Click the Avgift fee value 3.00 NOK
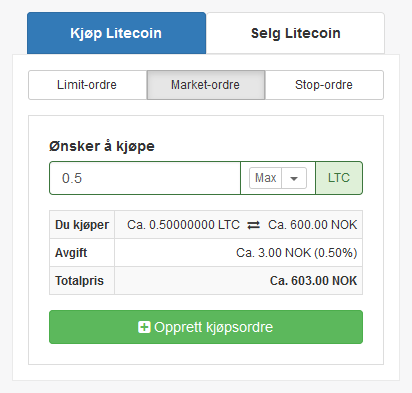The width and height of the screenshot is (412, 393). 297,253
